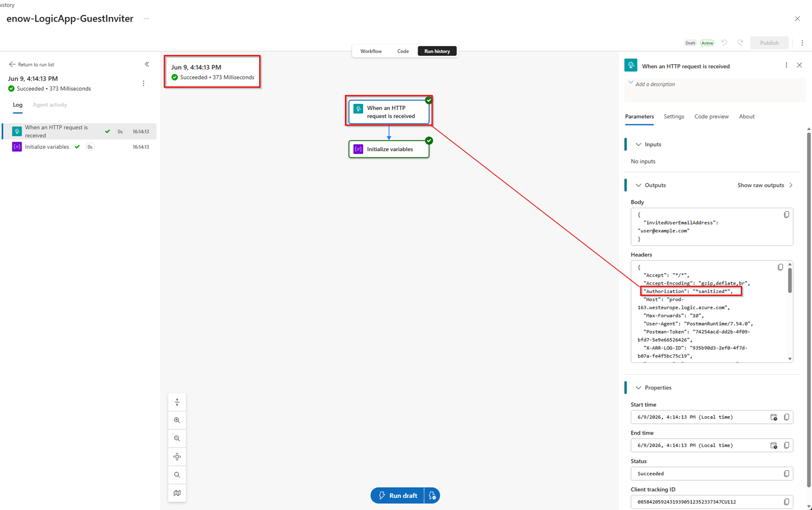The image size is (812, 510).
Task: Click the details panel vertical scrollbar
Action: coord(808,309)
